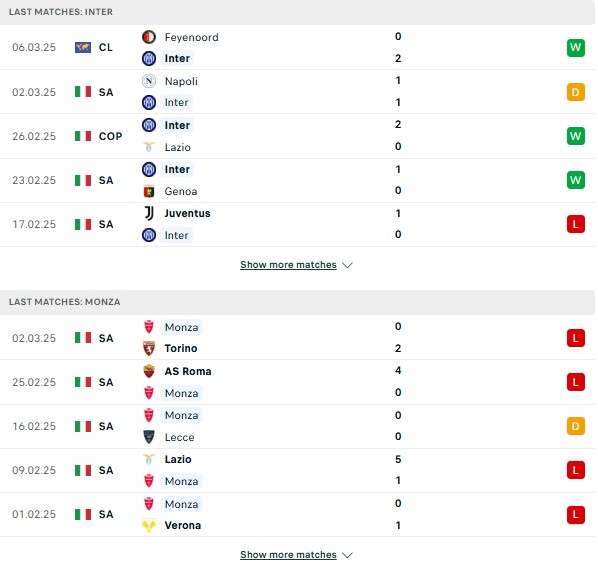The image size is (598, 569).
Task: Expand more Monza matches chevron
Action: coord(347,555)
